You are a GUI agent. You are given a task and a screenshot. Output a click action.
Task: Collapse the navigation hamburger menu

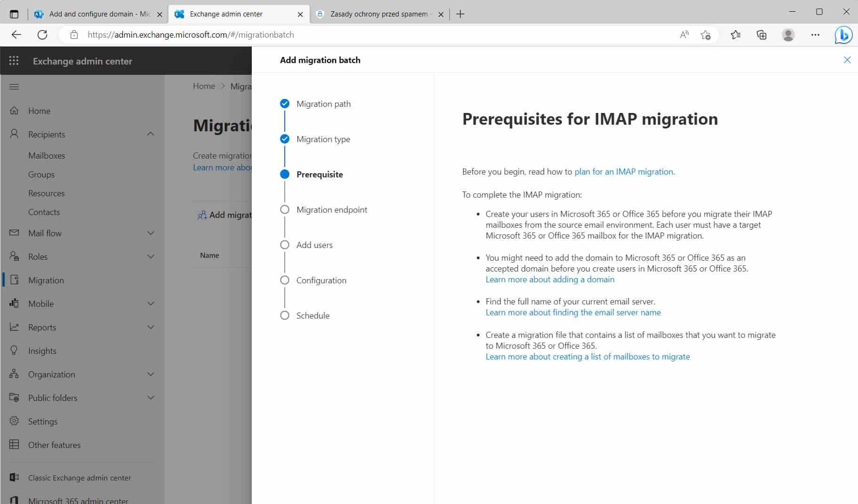(x=14, y=87)
